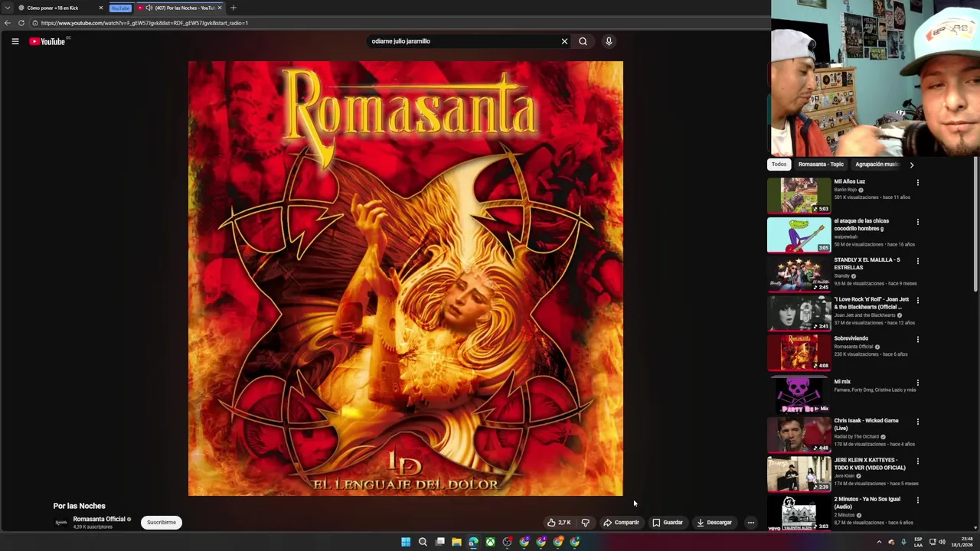Viewport: 980px width, 551px height.
Task: Go to the YouTube home logo
Action: (x=47, y=41)
